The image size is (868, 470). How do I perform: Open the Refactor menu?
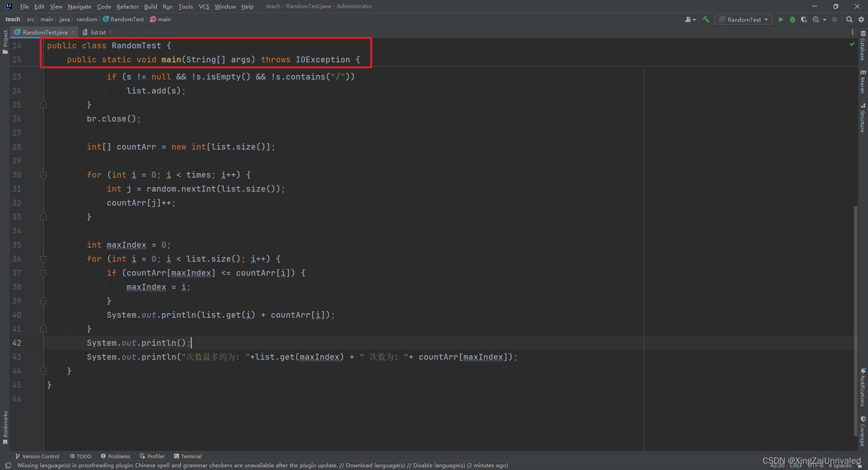coord(127,6)
